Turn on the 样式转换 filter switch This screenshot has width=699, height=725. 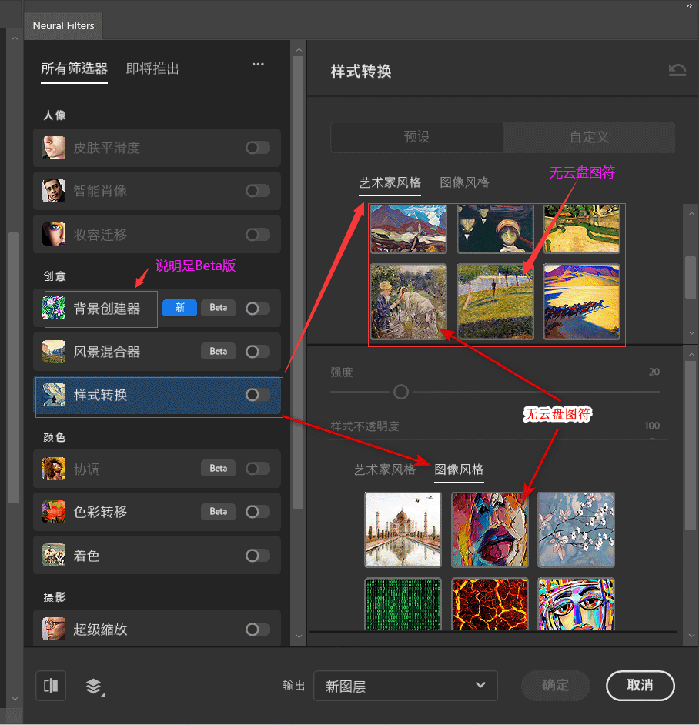pyautogui.click(x=258, y=394)
